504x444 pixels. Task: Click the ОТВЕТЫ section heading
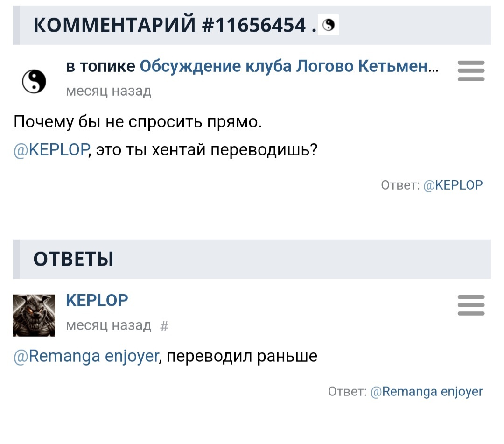73,259
